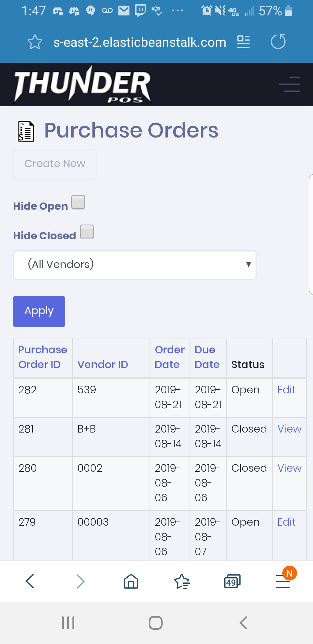Tap Android recent apps button
This screenshot has height=644, width=313.
click(x=68, y=623)
